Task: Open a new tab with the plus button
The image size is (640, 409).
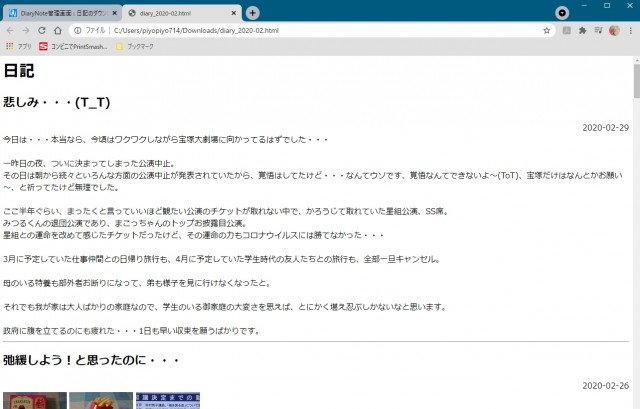Action: pyautogui.click(x=253, y=13)
